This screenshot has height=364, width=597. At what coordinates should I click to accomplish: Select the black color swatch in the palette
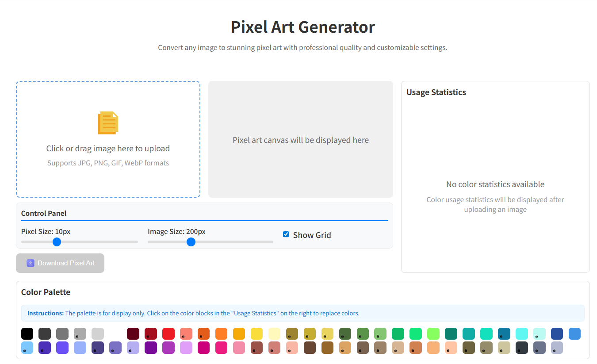pyautogui.click(x=27, y=333)
